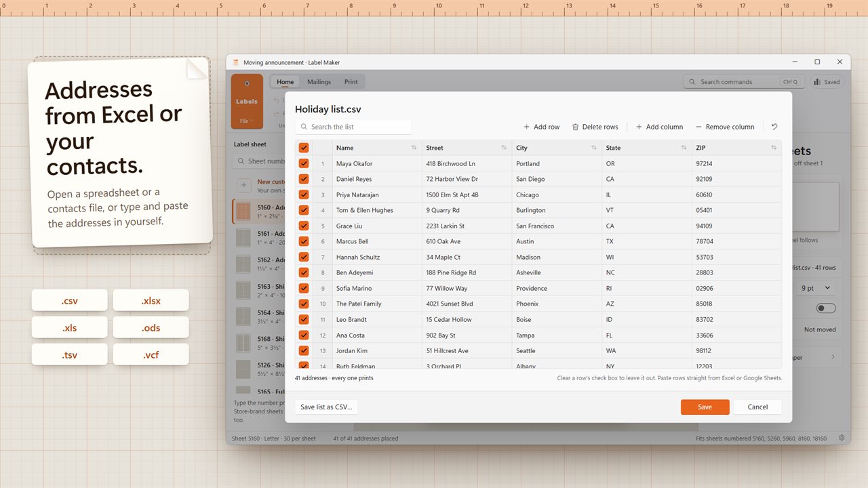Switch to the Mailings tab
This screenshot has width=868, height=488.
click(319, 82)
